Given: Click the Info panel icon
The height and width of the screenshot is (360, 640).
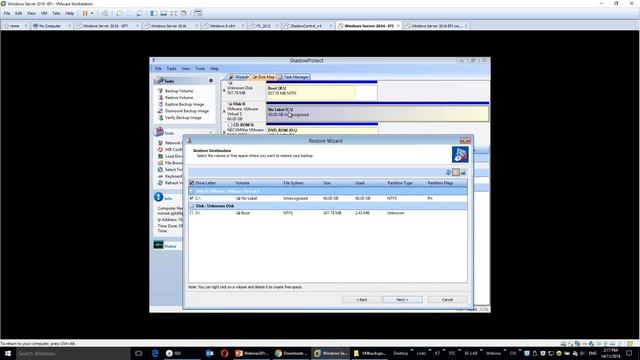Looking at the screenshot, I should [x=158, y=197].
